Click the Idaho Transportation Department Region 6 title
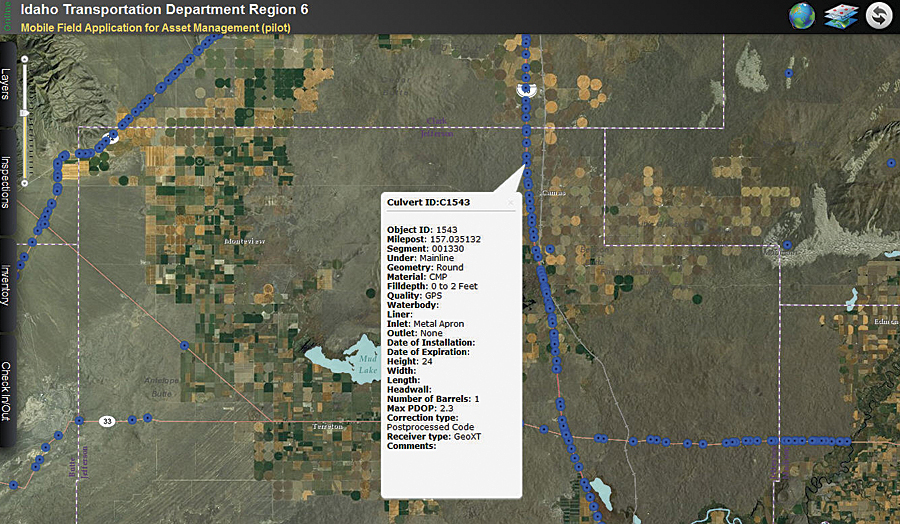Viewport: 900px width, 524px height. coord(164,9)
